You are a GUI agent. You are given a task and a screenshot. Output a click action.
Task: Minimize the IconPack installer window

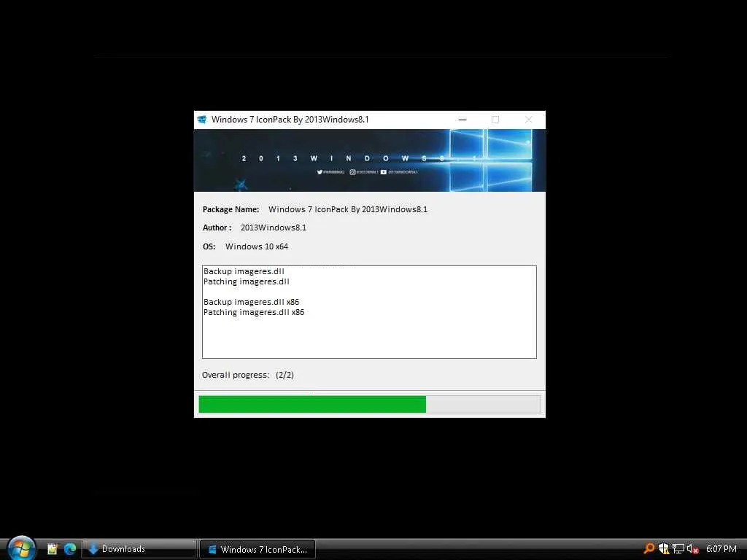pyautogui.click(x=462, y=120)
